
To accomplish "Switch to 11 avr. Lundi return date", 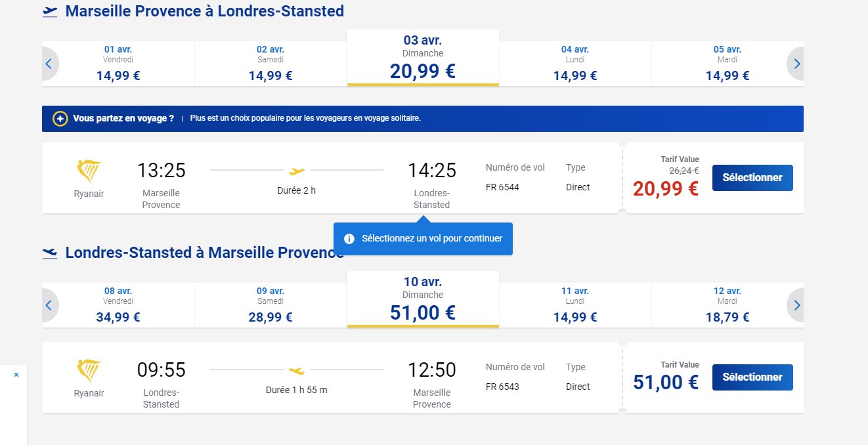I will (575, 305).
